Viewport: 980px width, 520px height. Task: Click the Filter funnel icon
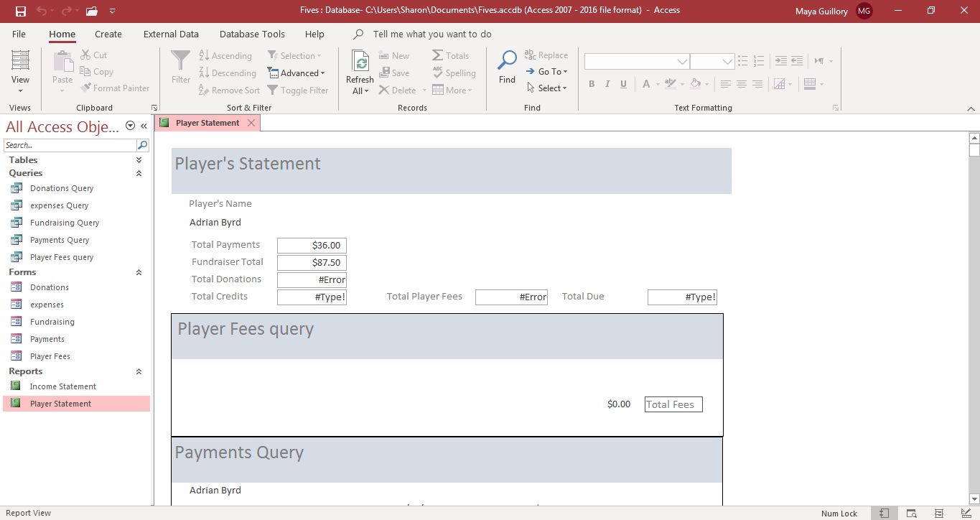pyautogui.click(x=181, y=61)
